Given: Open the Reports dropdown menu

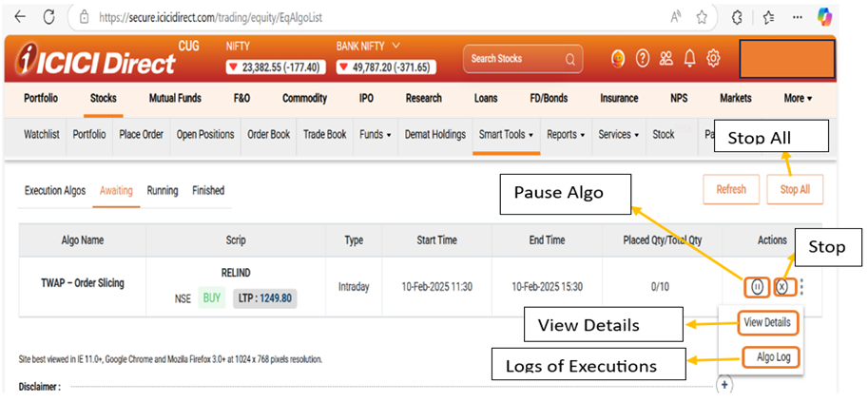Looking at the screenshot, I should tap(566, 135).
